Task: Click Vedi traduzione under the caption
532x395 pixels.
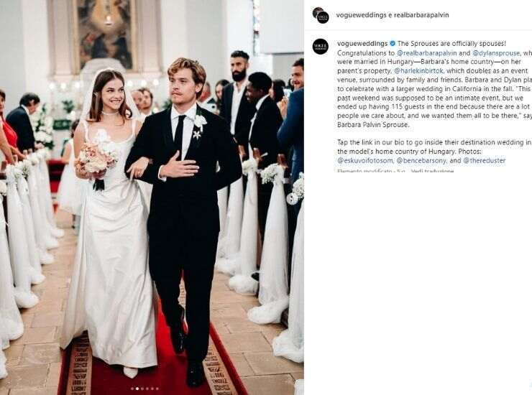Action: (x=432, y=171)
